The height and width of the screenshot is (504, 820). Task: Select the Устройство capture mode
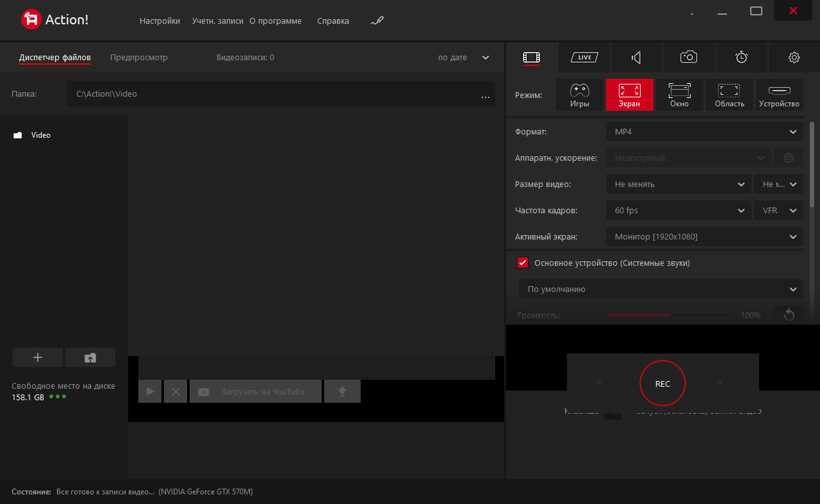point(779,95)
